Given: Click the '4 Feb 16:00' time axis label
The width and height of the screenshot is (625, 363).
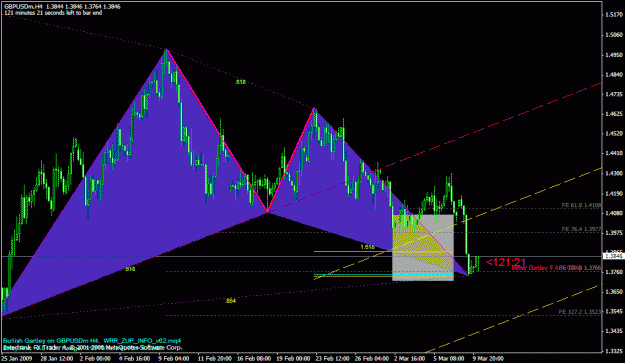Looking at the screenshot, I should [134, 359].
